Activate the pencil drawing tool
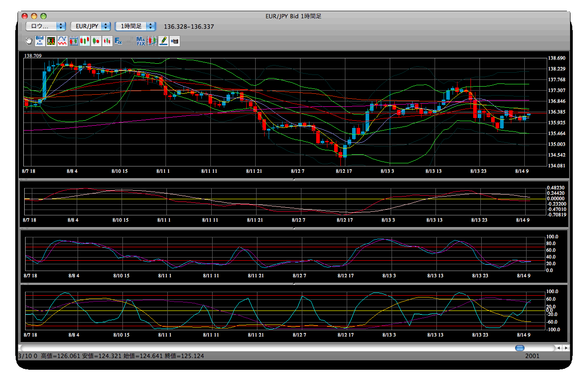This screenshot has width=588, height=385. tap(164, 41)
